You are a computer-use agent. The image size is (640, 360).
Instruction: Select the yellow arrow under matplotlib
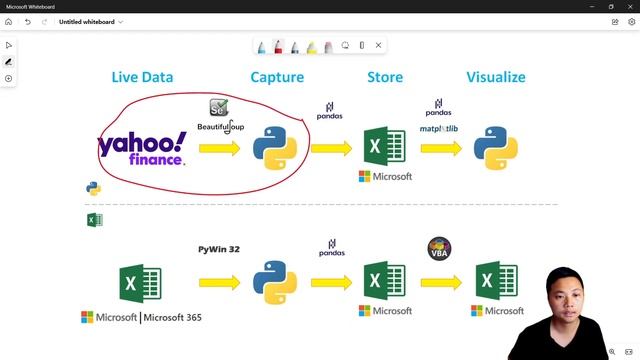tap(441, 148)
